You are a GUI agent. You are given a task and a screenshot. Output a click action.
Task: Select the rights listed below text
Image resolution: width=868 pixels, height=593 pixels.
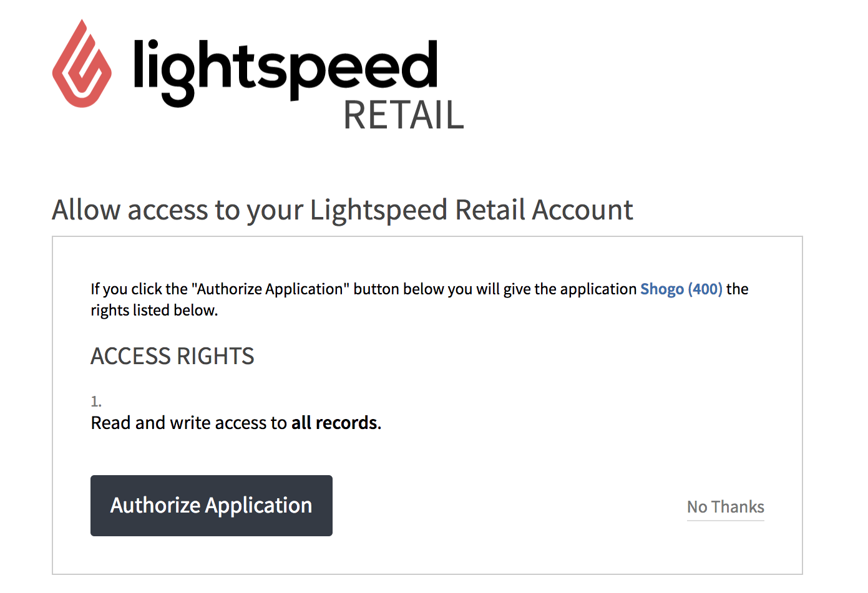(154, 310)
